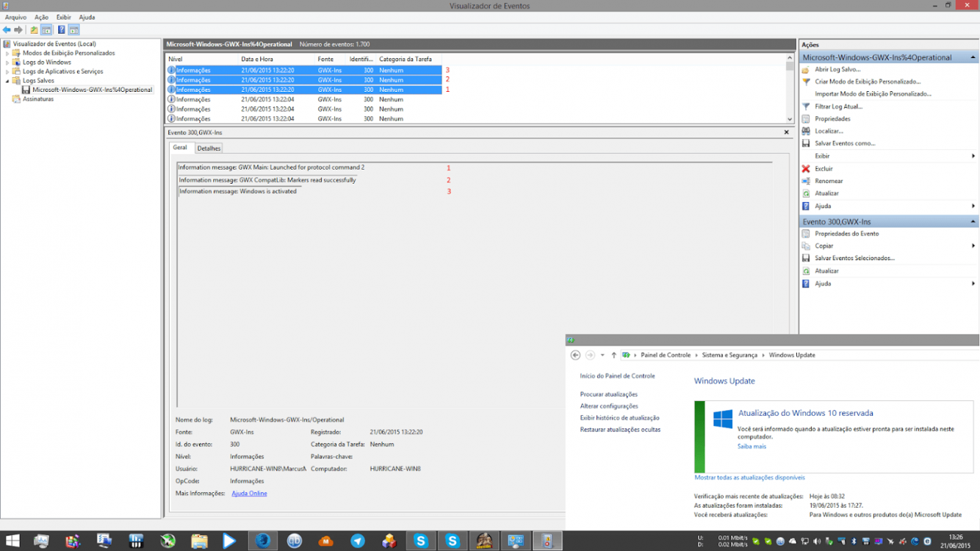The image size is (980, 551).
Task: Select the Visualizador de Eventos (Local) root node
Action: pos(54,44)
